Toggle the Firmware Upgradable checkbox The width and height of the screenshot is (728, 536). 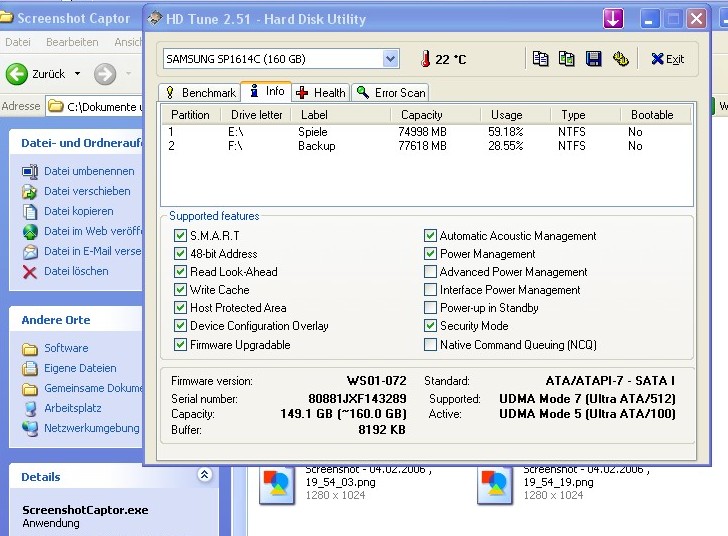[180, 345]
